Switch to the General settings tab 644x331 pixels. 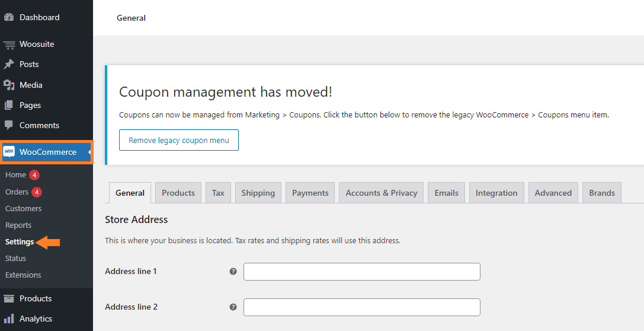tap(130, 193)
